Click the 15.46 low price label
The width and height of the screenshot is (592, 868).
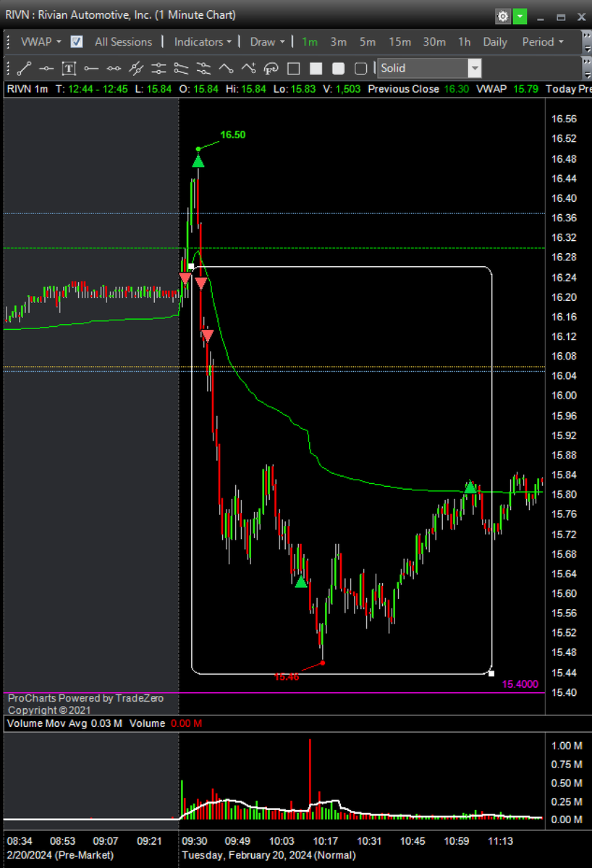pos(287,677)
